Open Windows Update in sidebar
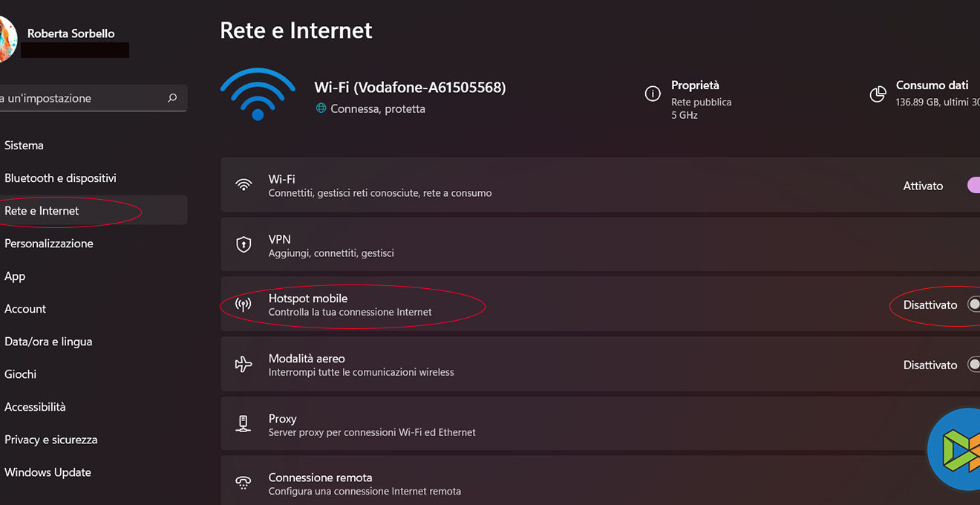This screenshot has width=980, height=505. click(x=48, y=472)
